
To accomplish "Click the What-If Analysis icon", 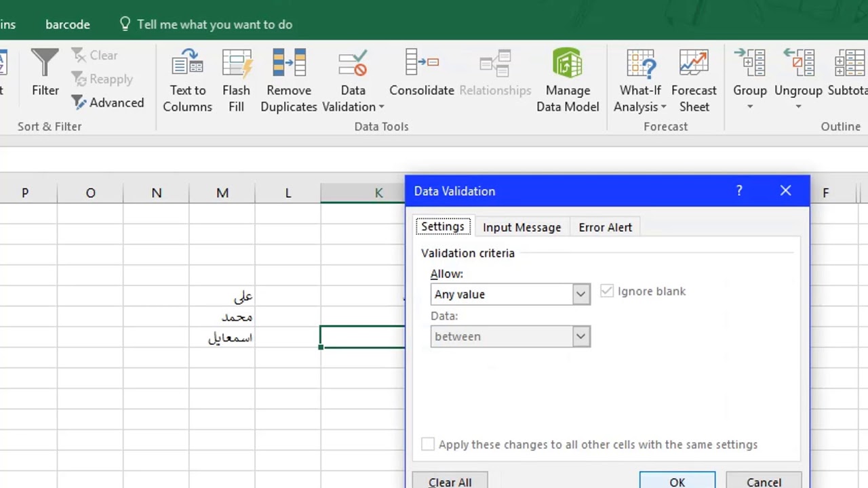I will 640,62.
